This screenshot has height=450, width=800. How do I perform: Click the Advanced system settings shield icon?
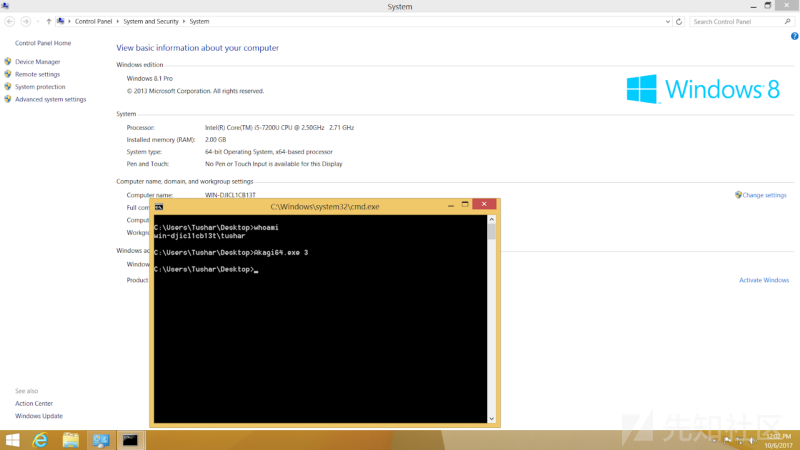[x=8, y=99]
